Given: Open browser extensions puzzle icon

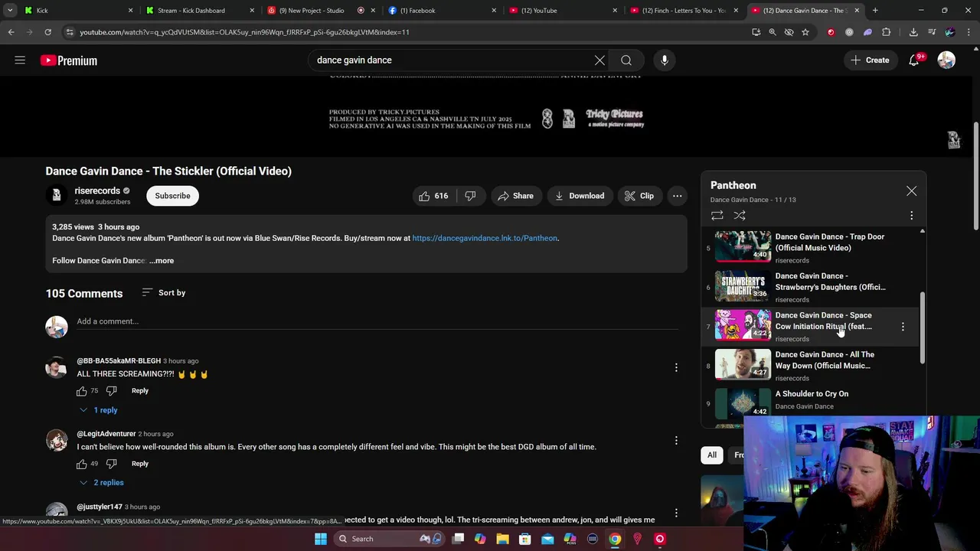Looking at the screenshot, I should pyautogui.click(x=887, y=32).
